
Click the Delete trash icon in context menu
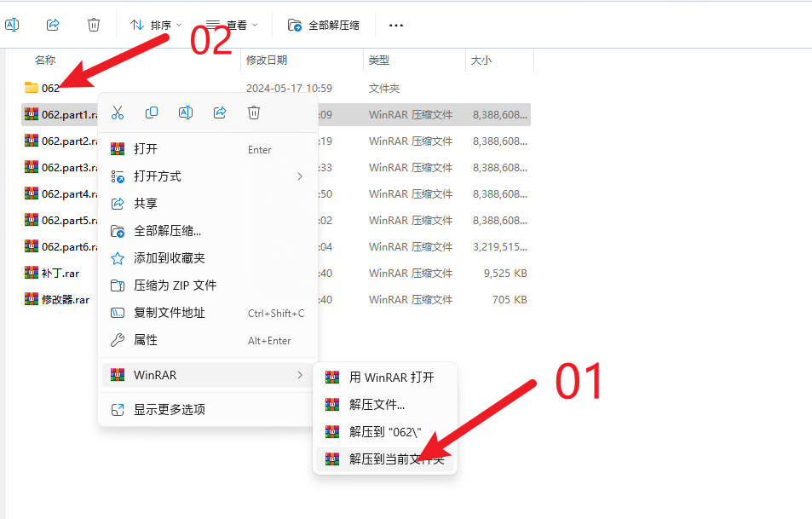254,112
